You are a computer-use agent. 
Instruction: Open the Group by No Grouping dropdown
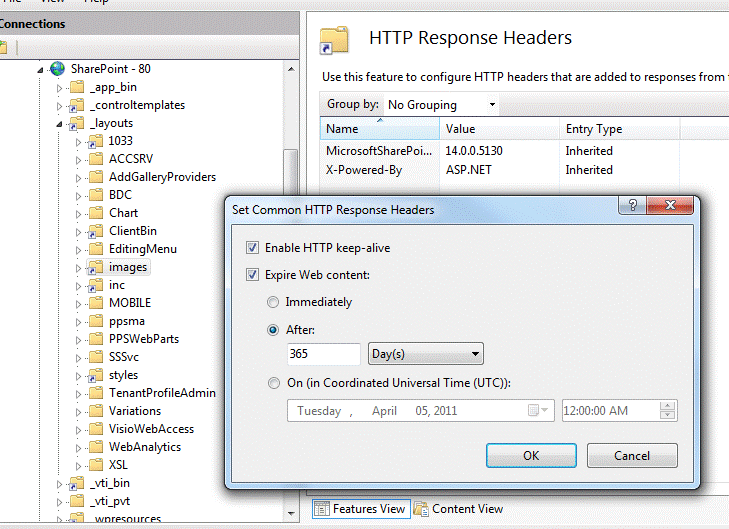[442, 105]
